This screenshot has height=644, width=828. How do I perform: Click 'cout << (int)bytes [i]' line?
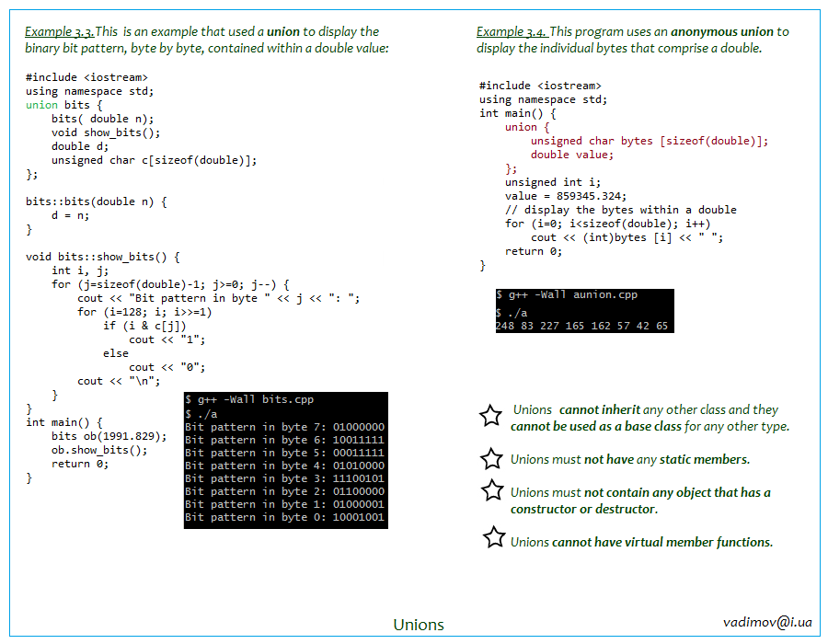627,237
